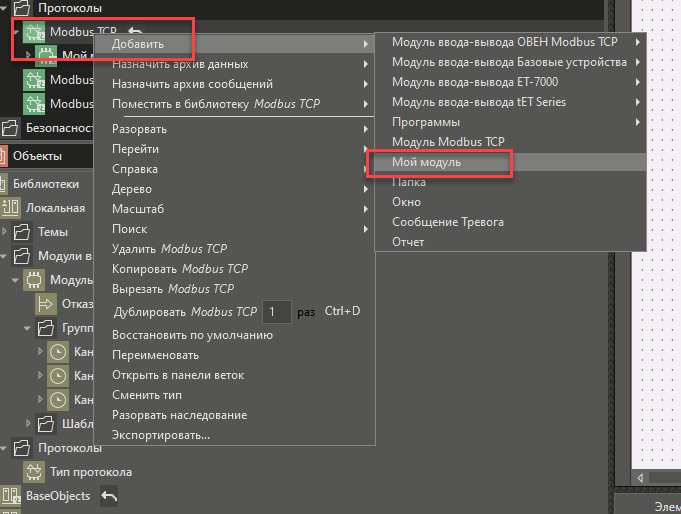Viewport: 681px width, 514px height.
Task: Click the Локальная library icon
Action: [12, 208]
